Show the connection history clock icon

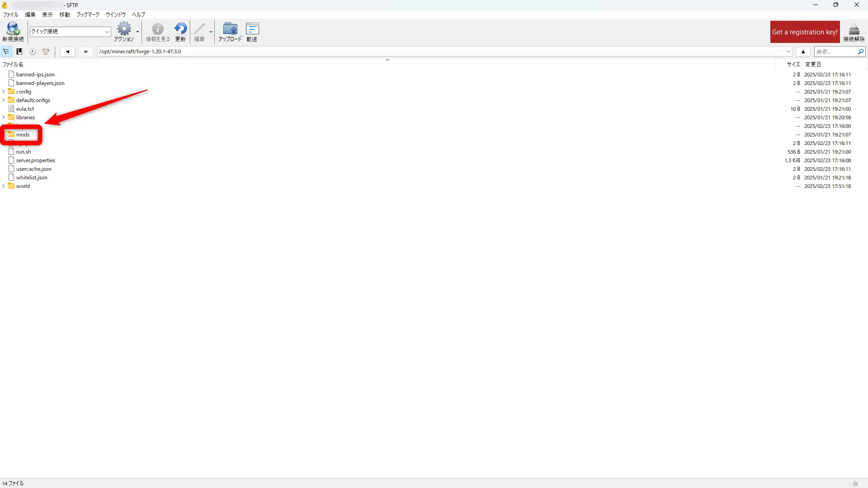pos(33,52)
